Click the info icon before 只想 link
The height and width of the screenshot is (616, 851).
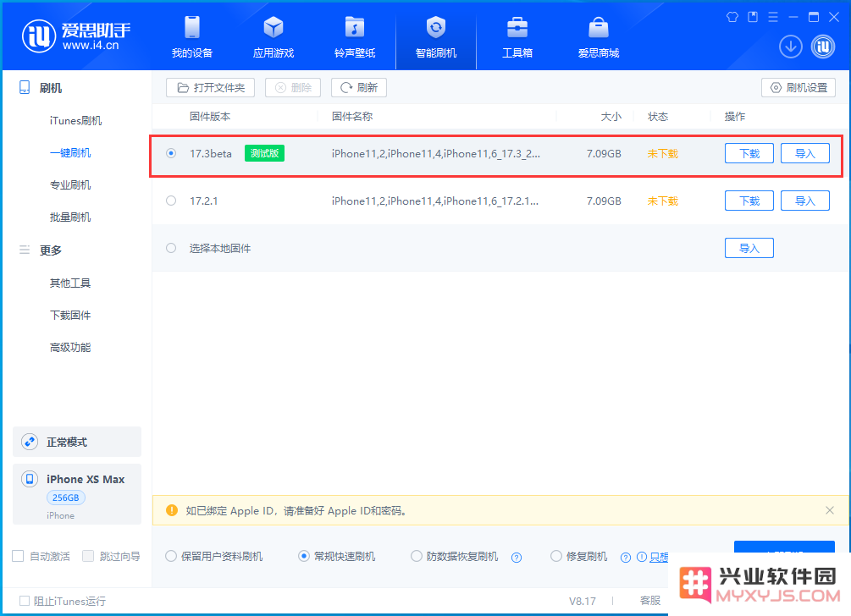point(642,557)
